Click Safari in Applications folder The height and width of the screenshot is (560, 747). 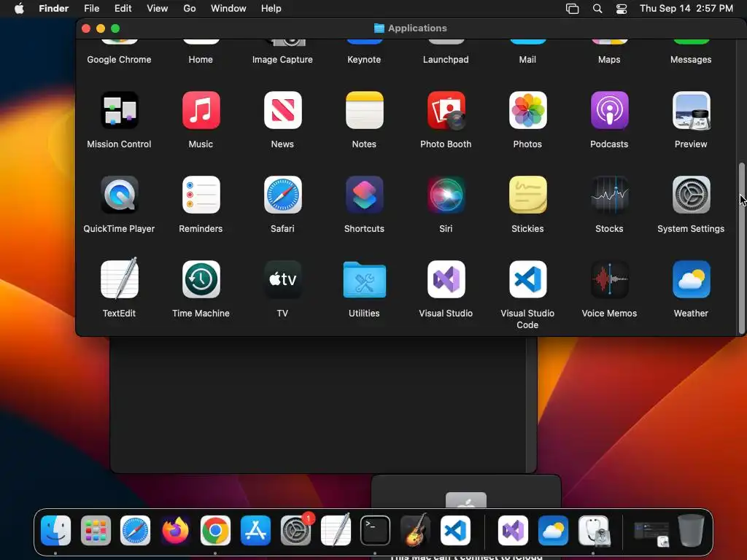pyautogui.click(x=282, y=195)
